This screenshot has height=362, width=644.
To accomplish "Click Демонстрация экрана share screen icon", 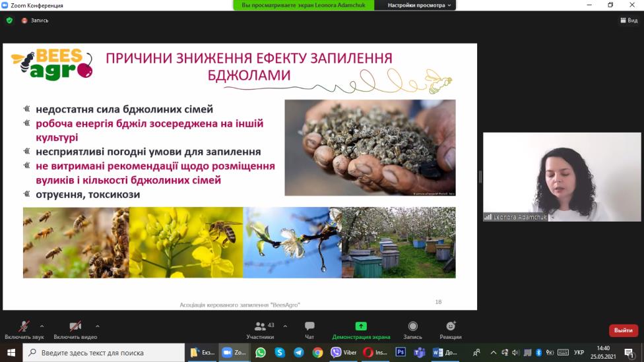I will tap(361, 329).
